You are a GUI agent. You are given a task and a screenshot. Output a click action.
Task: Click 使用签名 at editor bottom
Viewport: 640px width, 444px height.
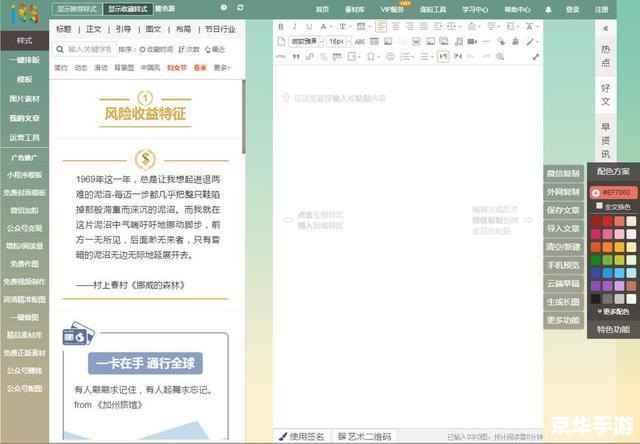point(302,437)
